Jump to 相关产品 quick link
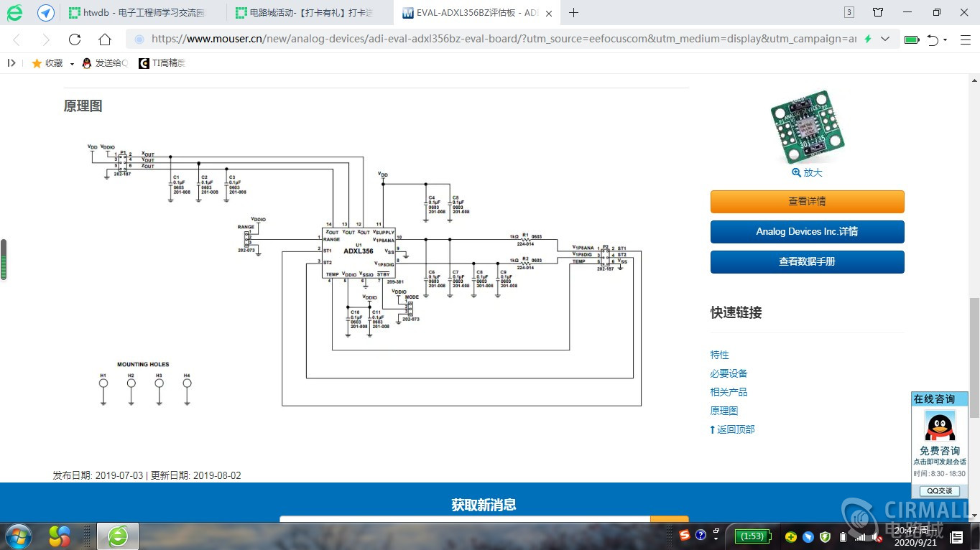Screen dimensions: 980x550 (x=729, y=392)
